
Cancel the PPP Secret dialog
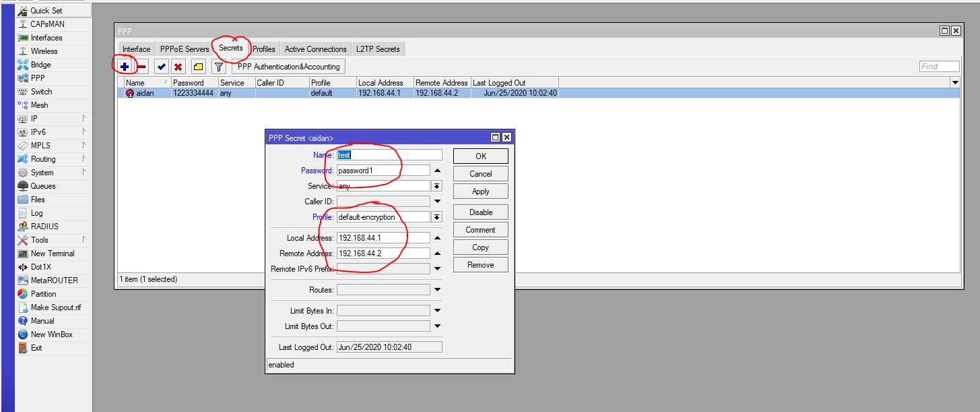(481, 174)
